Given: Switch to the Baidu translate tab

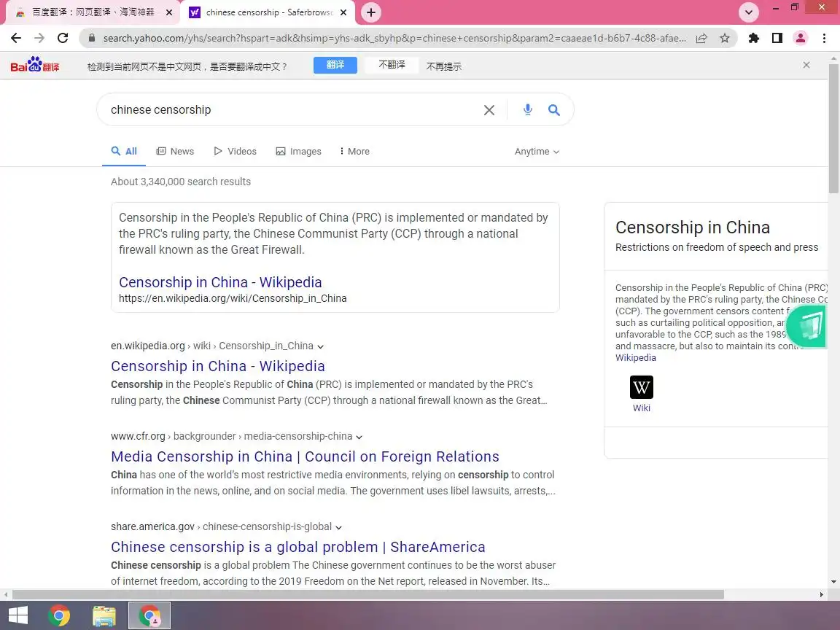Looking at the screenshot, I should tap(92, 12).
